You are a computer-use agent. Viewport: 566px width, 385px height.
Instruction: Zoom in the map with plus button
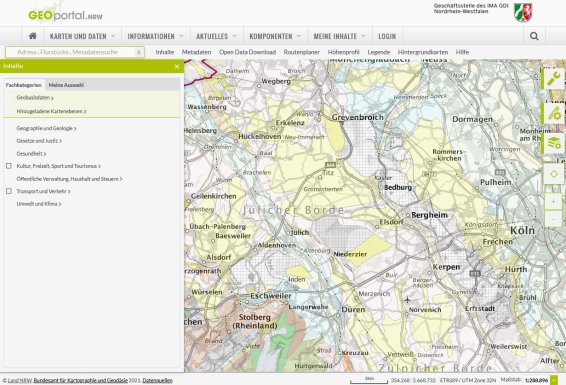[x=553, y=202]
